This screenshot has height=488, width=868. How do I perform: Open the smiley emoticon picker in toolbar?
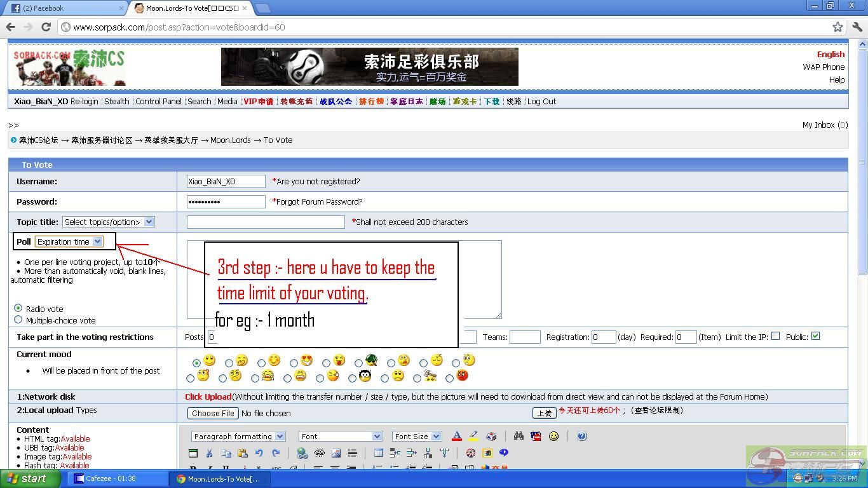(x=553, y=437)
